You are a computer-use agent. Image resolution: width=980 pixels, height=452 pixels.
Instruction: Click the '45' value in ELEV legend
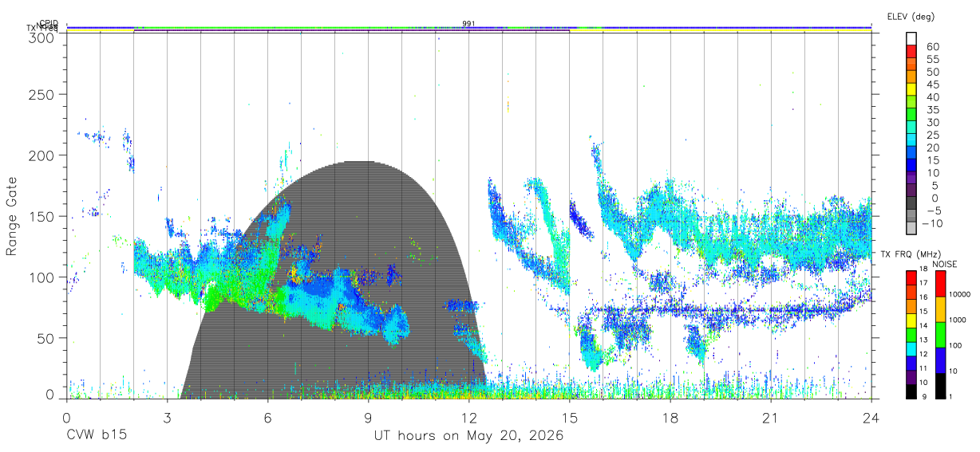pyautogui.click(x=933, y=84)
